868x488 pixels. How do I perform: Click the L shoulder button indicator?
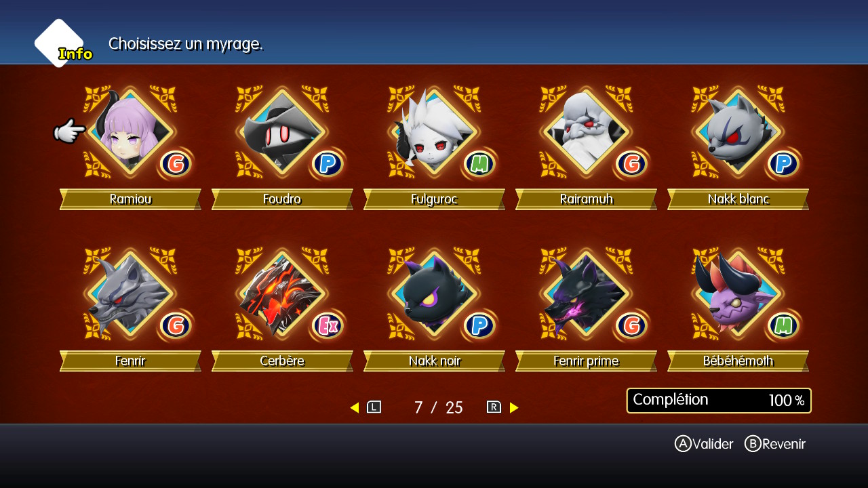[374, 407]
